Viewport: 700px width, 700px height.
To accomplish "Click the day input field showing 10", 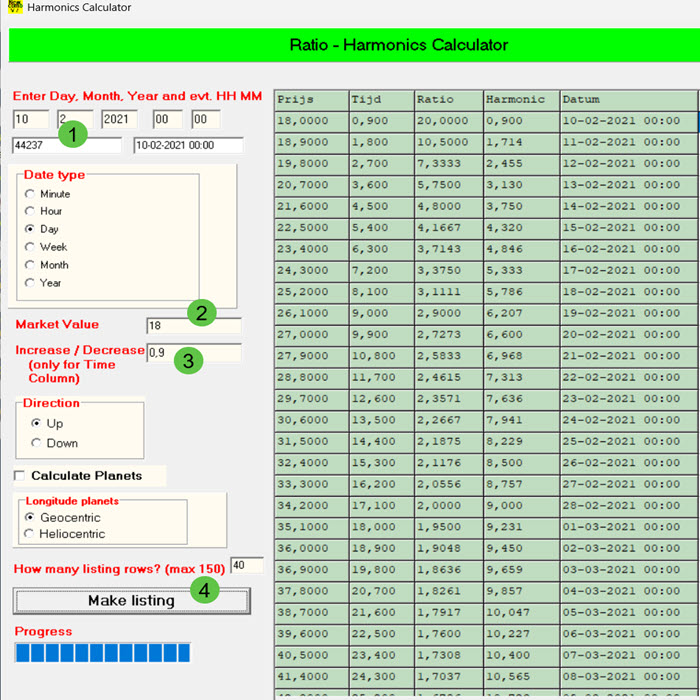I will point(30,119).
